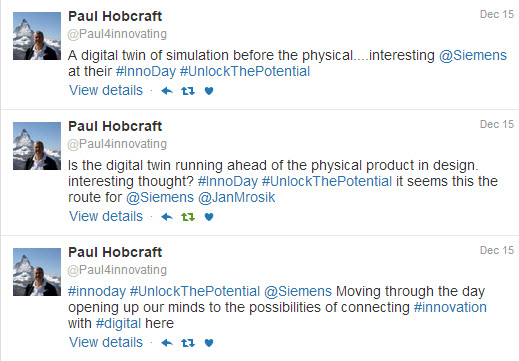Toggle the green retweet icon on second tweet
The image size is (519, 361).
[x=188, y=217]
